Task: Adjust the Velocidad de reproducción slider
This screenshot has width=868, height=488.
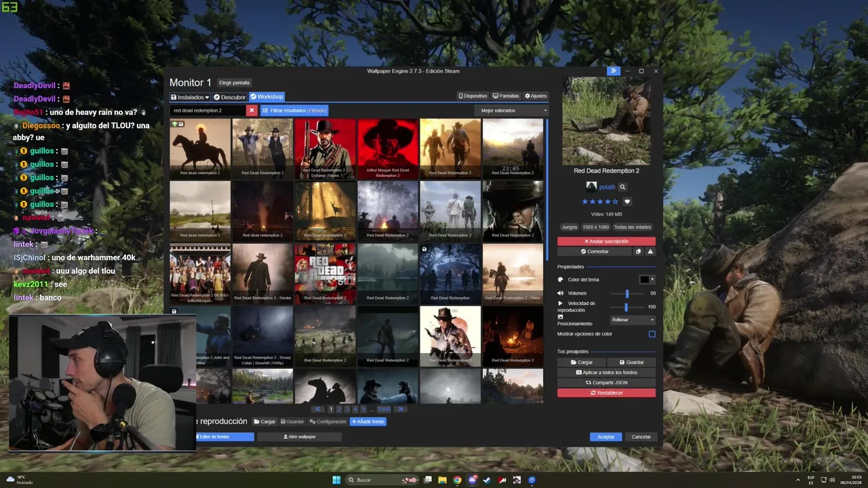Action: click(627, 307)
